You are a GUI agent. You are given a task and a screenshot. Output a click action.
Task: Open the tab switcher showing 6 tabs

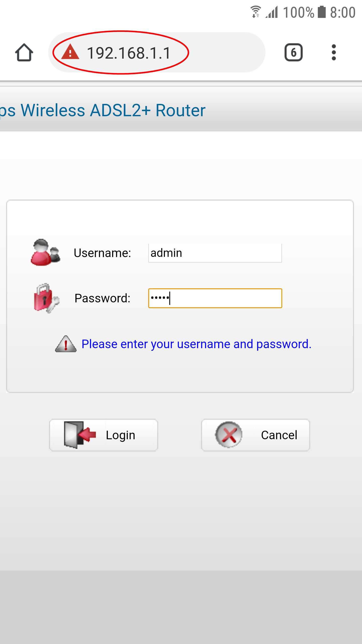tap(293, 53)
